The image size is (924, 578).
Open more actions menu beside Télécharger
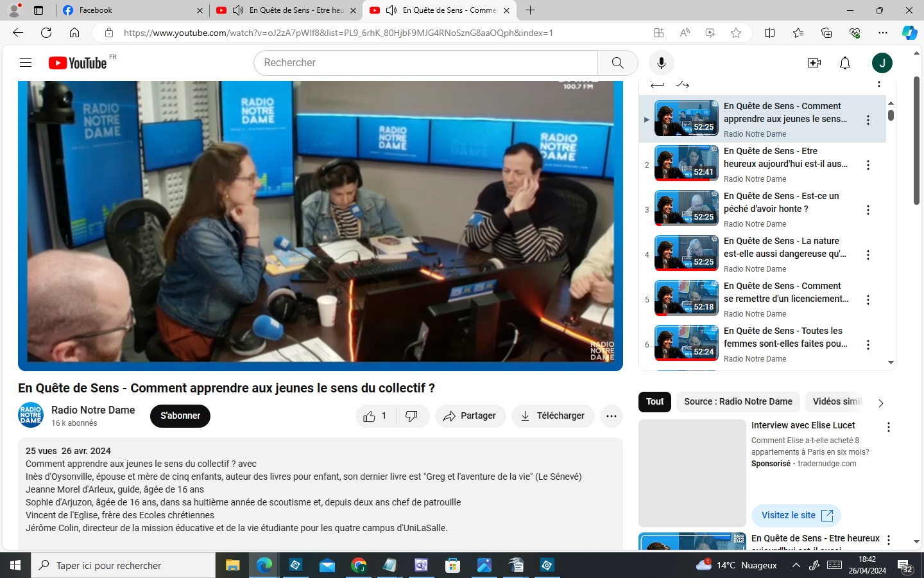click(x=611, y=416)
